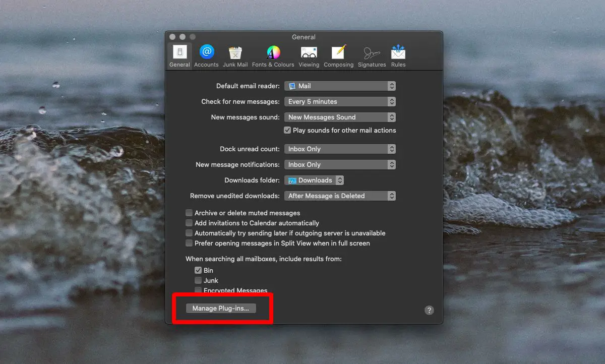Enable Archive or delete muted messages
The height and width of the screenshot is (364, 605).
tap(189, 213)
